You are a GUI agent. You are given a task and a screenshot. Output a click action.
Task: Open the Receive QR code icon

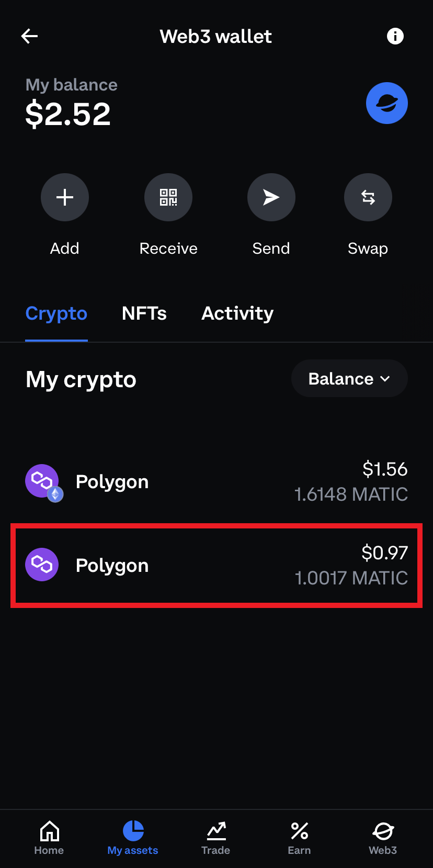click(168, 197)
